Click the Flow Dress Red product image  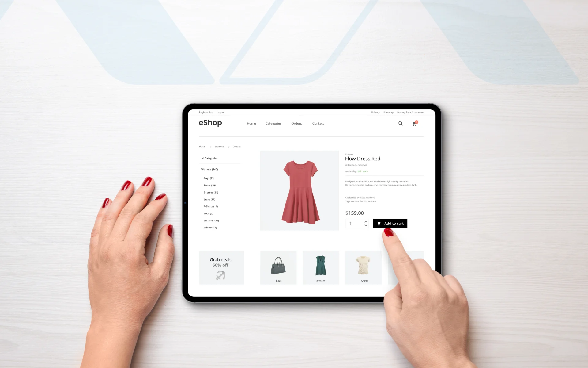pos(299,190)
